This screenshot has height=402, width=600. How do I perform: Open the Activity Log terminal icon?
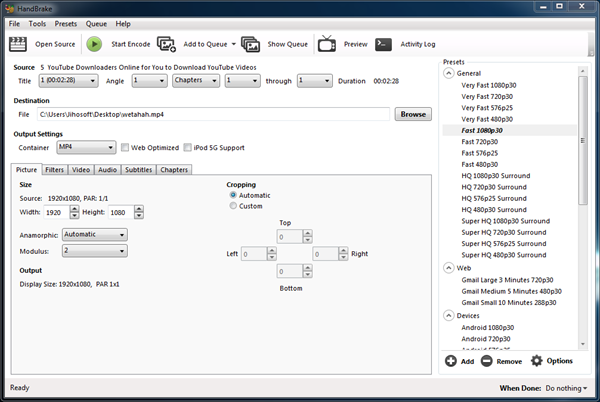pos(383,44)
